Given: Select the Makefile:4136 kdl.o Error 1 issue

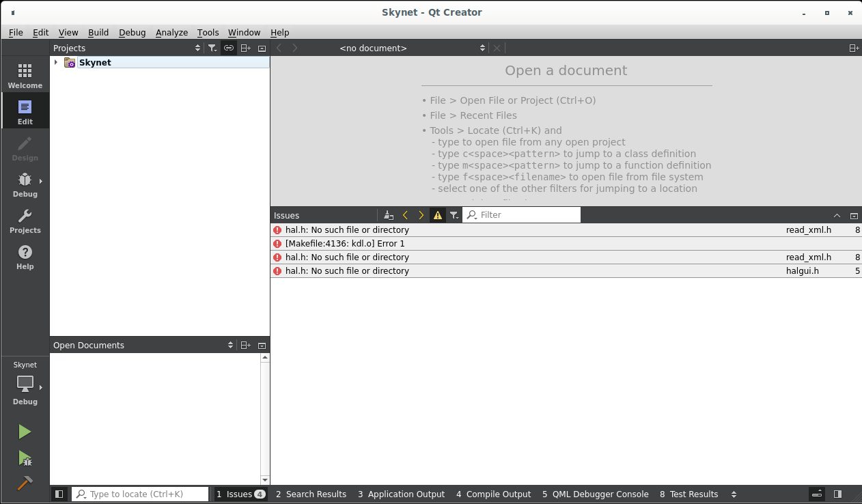Looking at the screenshot, I should (566, 244).
